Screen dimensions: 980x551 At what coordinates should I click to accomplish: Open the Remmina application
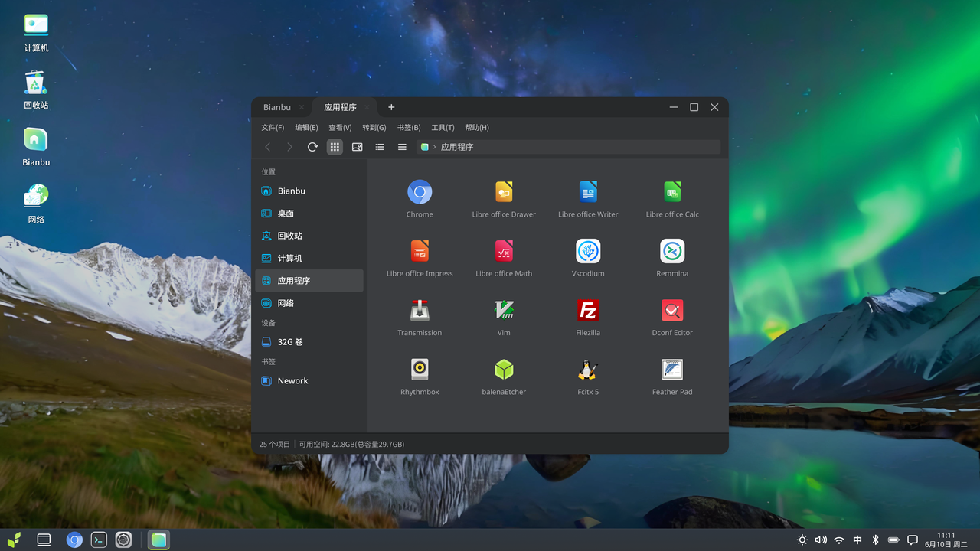point(671,251)
